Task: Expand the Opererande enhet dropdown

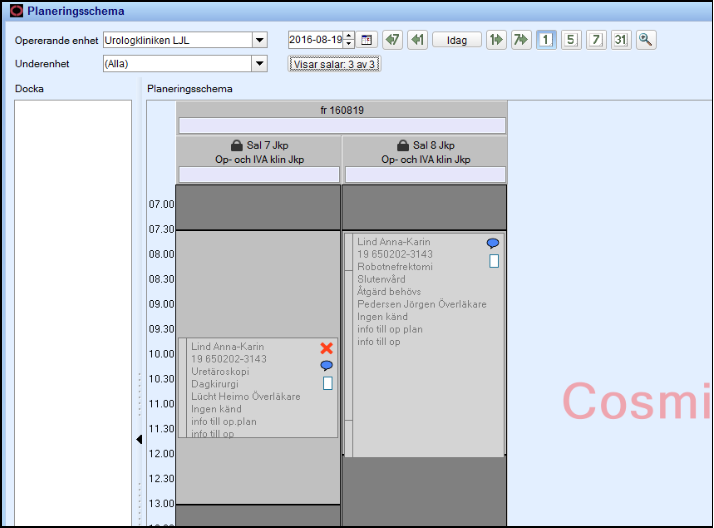Action: [260, 40]
